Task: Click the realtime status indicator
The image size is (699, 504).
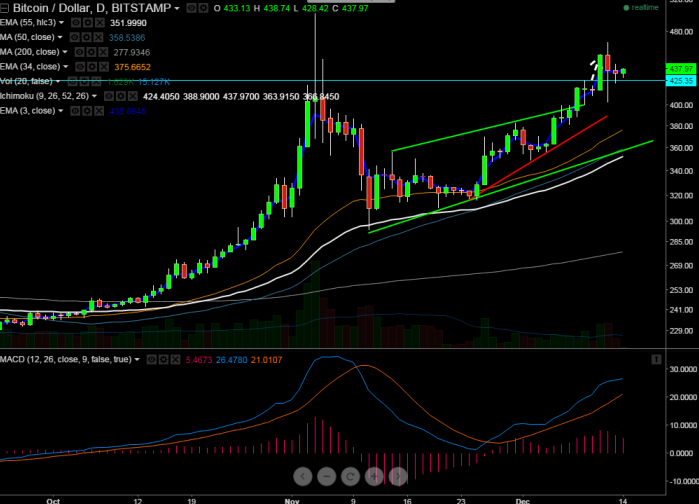Action: coord(641,8)
